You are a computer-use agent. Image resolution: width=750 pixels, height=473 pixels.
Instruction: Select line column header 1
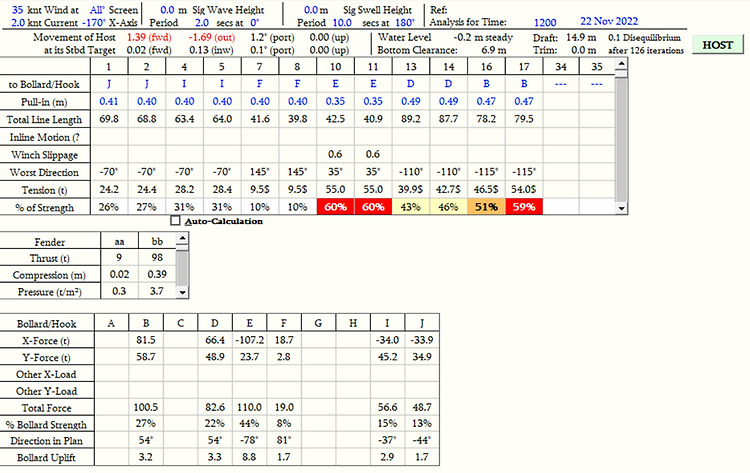coord(109,67)
